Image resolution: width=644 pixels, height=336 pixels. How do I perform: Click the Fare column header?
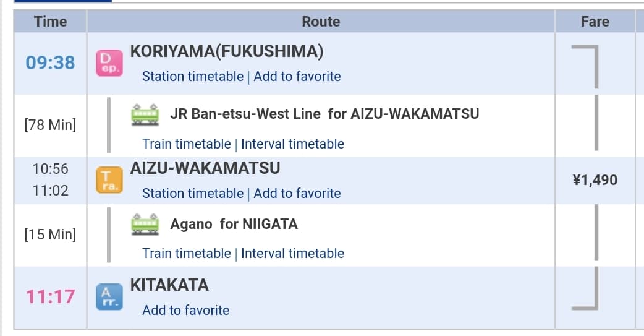(x=595, y=22)
